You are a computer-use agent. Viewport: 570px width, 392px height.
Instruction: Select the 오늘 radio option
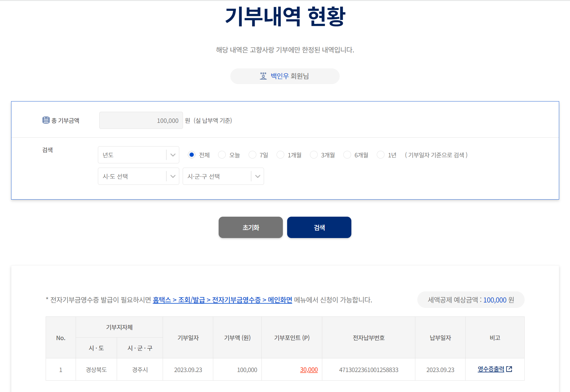[x=222, y=155]
